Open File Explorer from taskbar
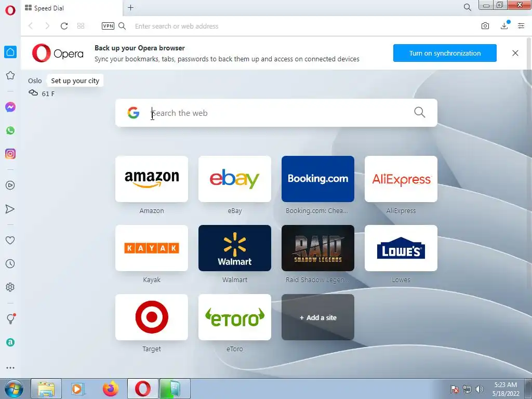This screenshot has width=532, height=399. click(46, 389)
